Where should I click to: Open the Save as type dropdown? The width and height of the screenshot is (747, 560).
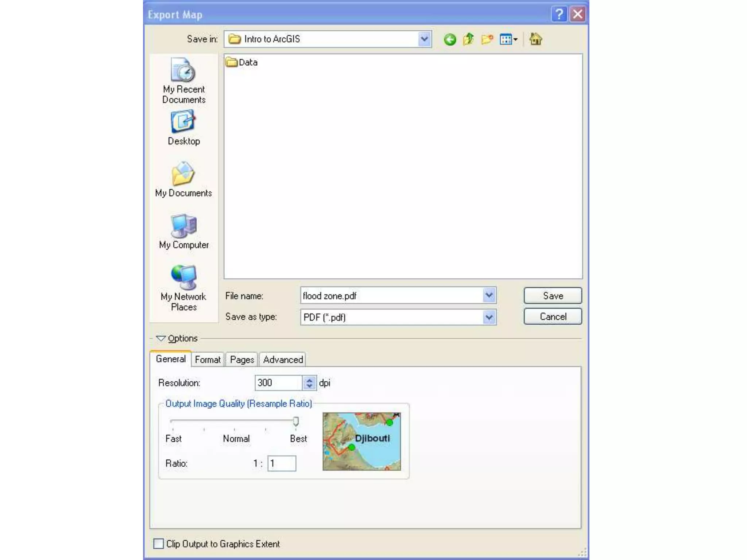(489, 317)
